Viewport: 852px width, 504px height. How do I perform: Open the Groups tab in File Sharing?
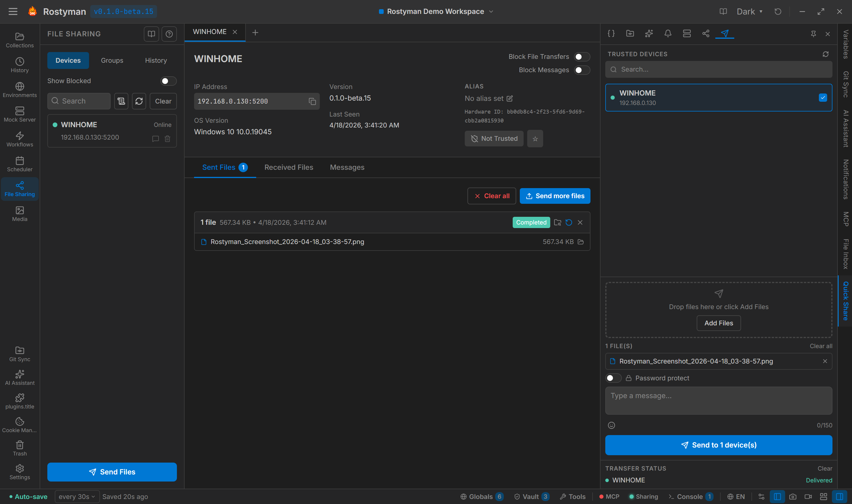(x=112, y=60)
